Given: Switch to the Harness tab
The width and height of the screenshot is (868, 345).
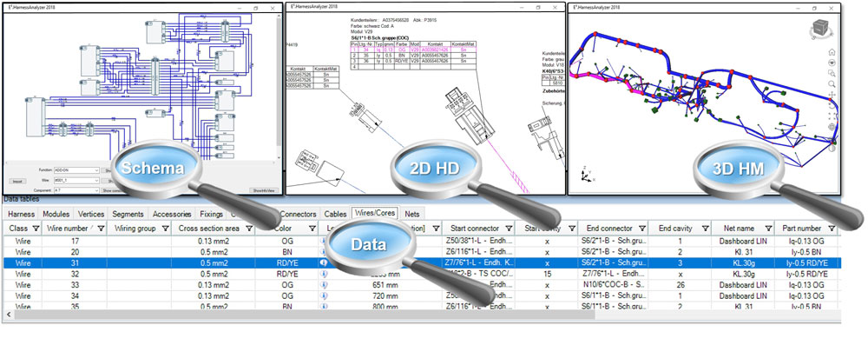Looking at the screenshot, I should click(x=22, y=214).
